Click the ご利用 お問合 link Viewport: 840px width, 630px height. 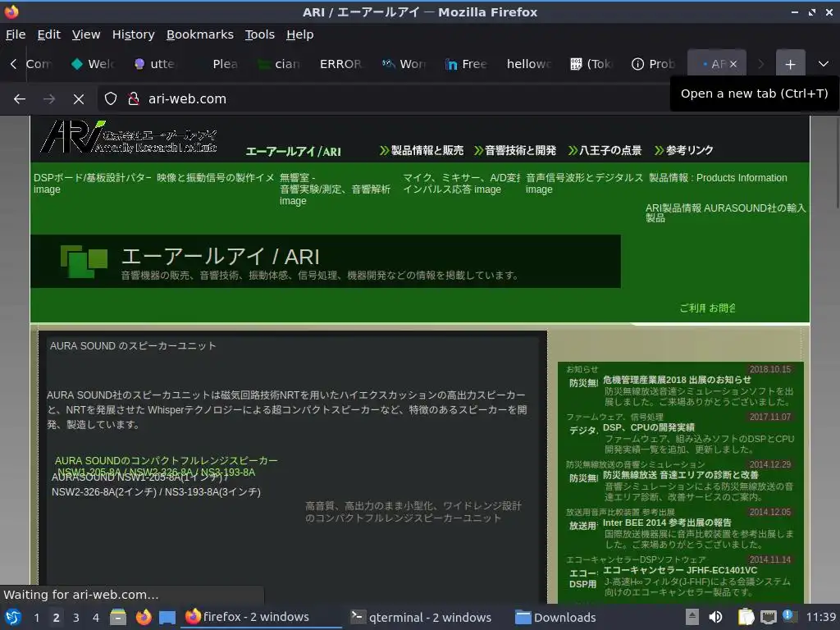point(708,308)
